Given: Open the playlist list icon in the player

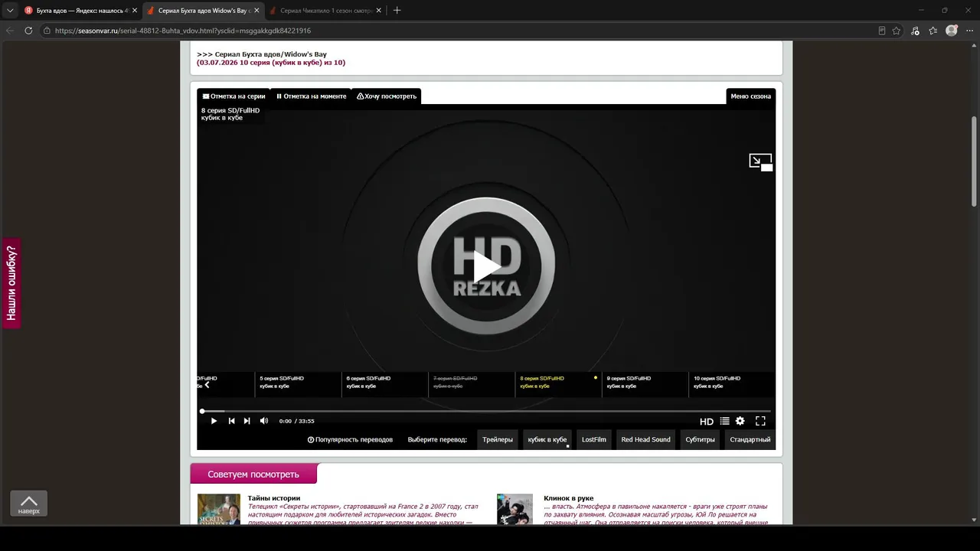Looking at the screenshot, I should click(724, 421).
